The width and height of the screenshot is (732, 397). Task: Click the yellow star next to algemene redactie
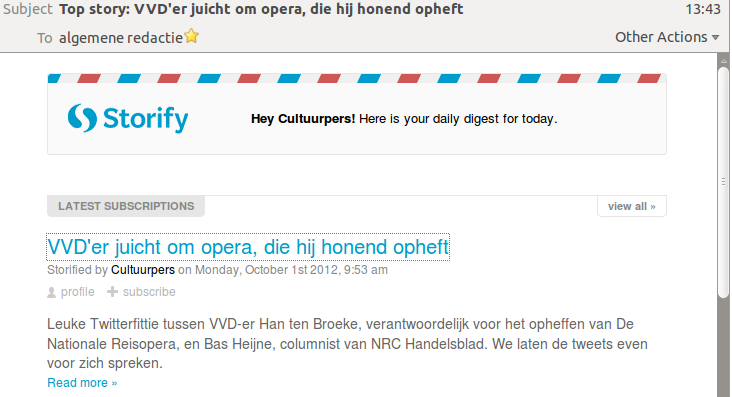[x=191, y=36]
